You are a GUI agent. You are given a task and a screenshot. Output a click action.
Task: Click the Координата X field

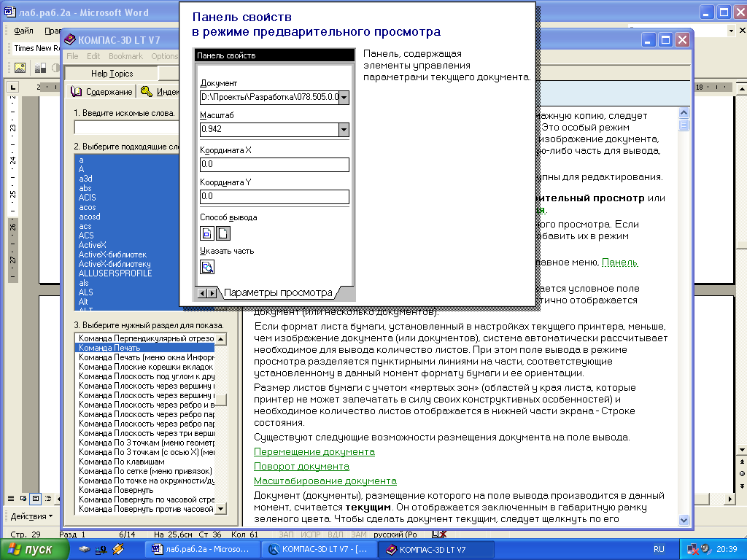tap(274, 164)
